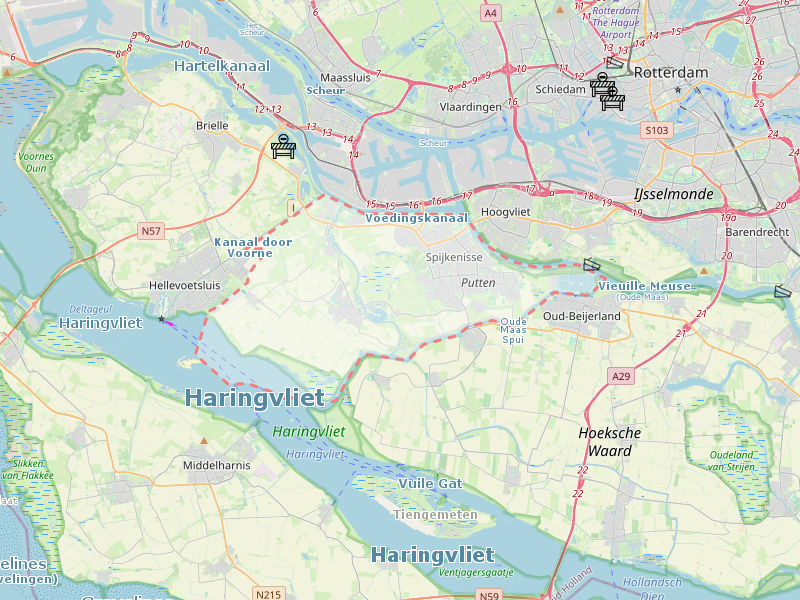Click the star marker in Rotterdam center
Viewport: 800px width, 600px height.
(678, 90)
